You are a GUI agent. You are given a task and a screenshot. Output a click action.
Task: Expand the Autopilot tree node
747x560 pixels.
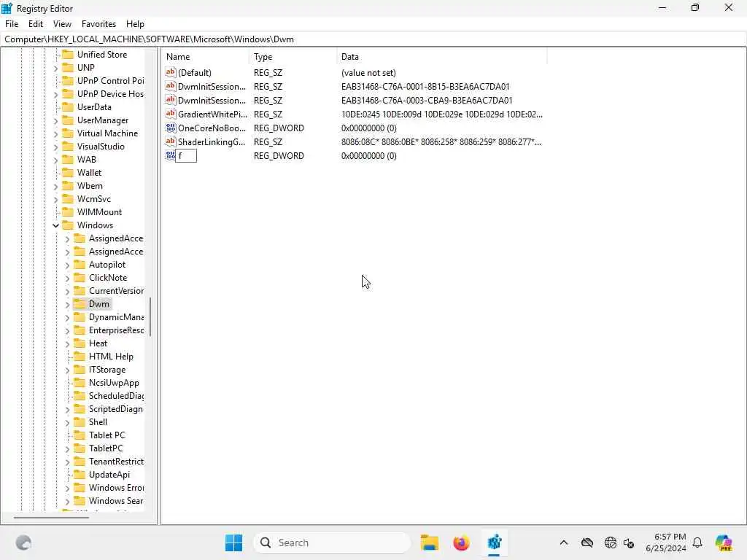67,265
